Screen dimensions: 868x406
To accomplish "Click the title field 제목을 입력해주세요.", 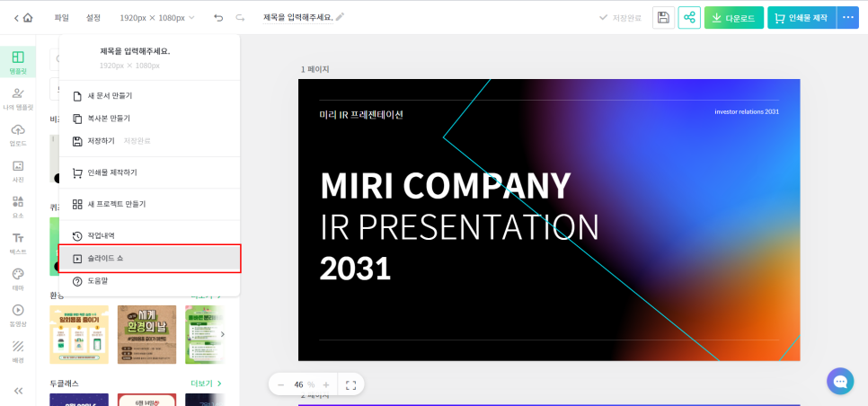I will pos(298,17).
